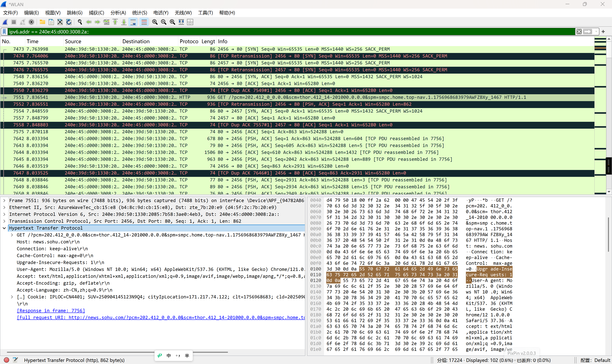The width and height of the screenshot is (612, 364).
Task: Restart the current capture
Action: pyautogui.click(x=23, y=22)
